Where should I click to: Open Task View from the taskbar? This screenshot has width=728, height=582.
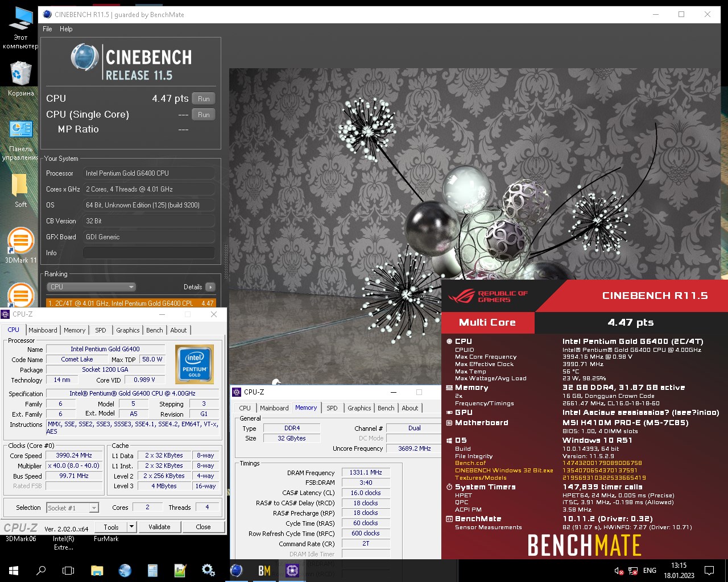68,570
